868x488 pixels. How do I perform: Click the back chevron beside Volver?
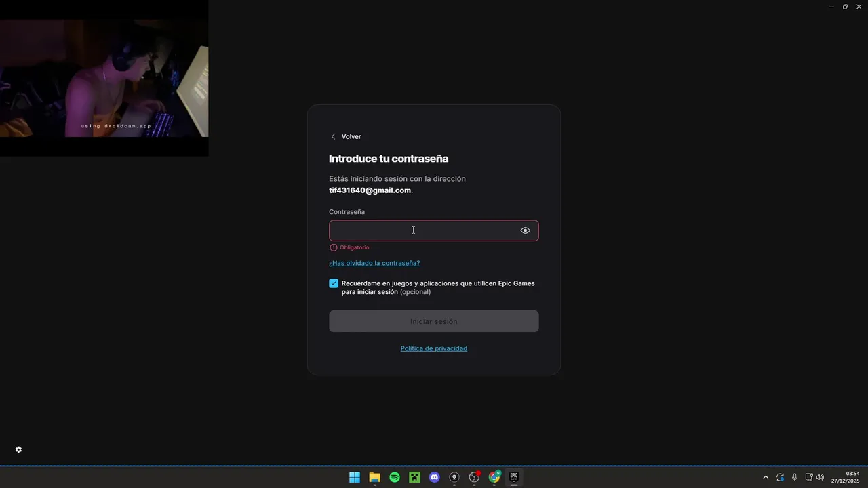(333, 136)
